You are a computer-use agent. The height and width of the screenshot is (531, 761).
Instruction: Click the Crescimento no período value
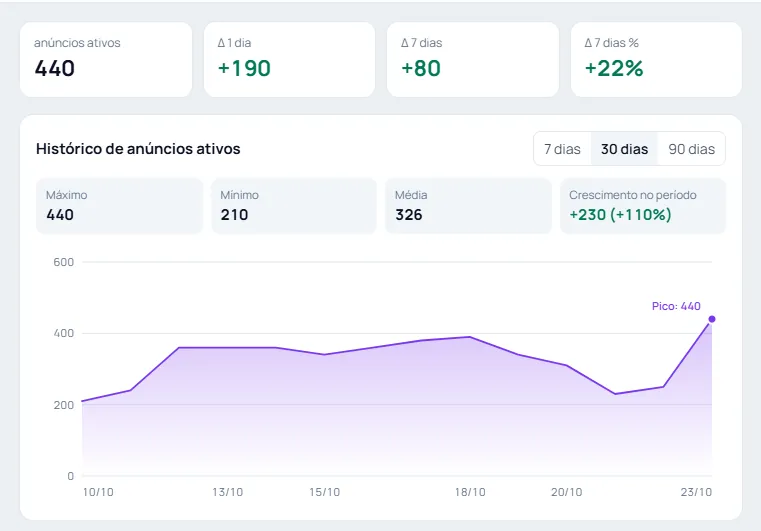click(x=620, y=215)
